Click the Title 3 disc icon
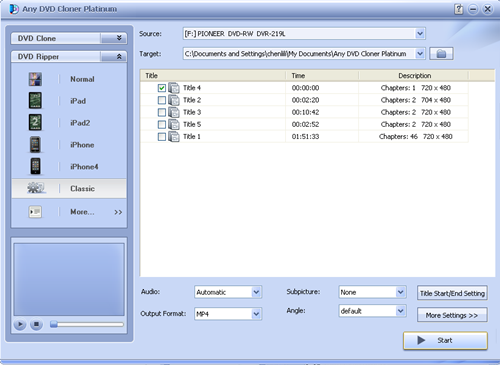The image size is (500, 365). tap(174, 112)
